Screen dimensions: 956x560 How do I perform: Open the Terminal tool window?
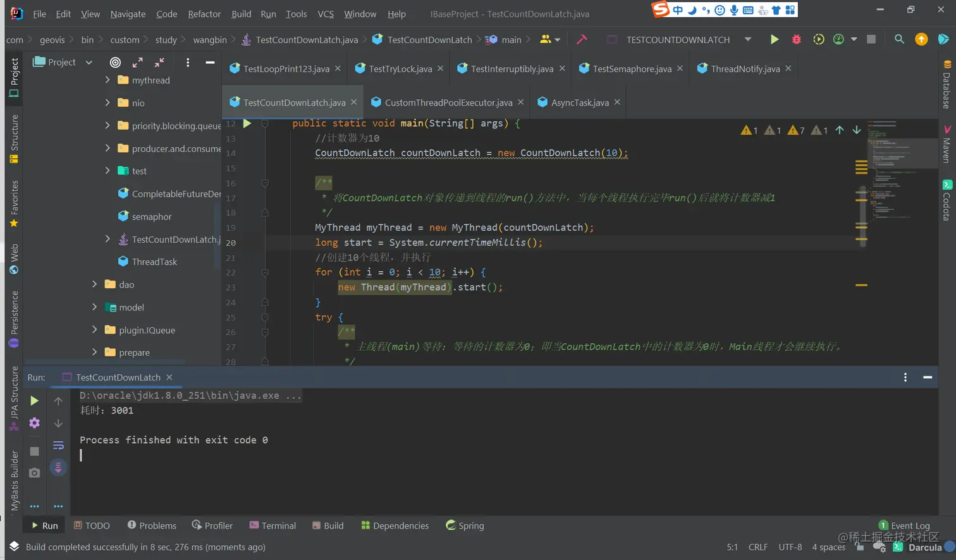273,525
